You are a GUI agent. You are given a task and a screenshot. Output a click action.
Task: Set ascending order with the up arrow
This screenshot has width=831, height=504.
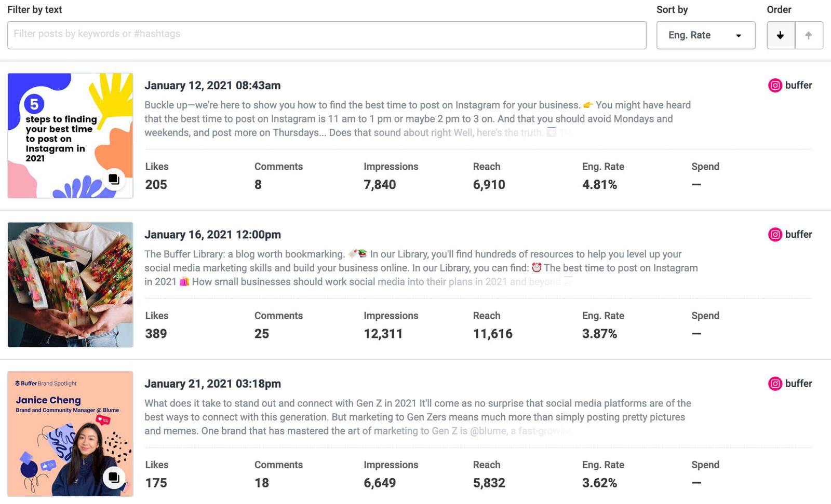point(809,35)
